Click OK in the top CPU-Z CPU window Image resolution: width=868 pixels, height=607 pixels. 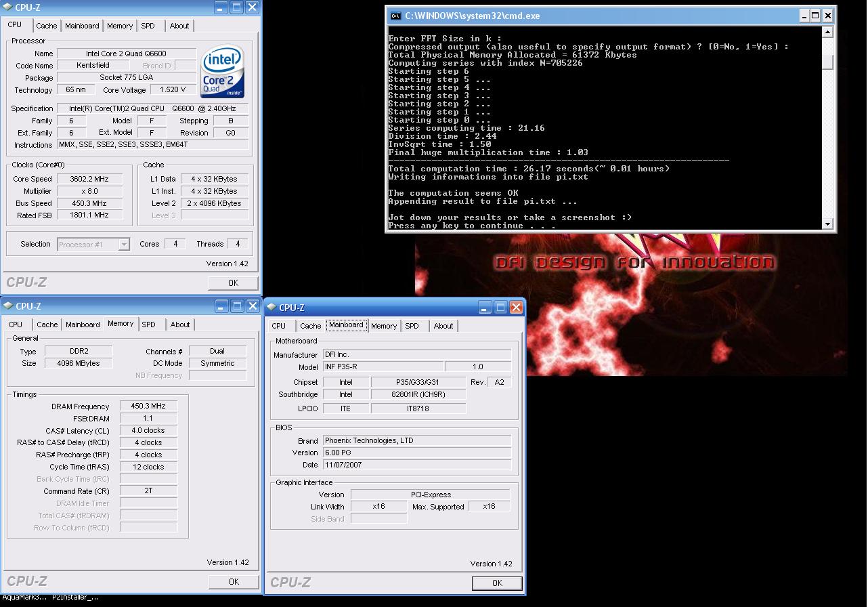coord(233,282)
